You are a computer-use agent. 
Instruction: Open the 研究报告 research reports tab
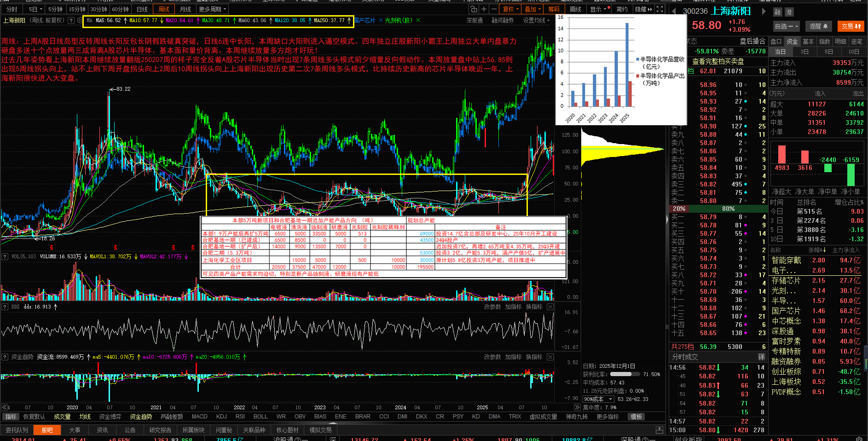(160, 430)
